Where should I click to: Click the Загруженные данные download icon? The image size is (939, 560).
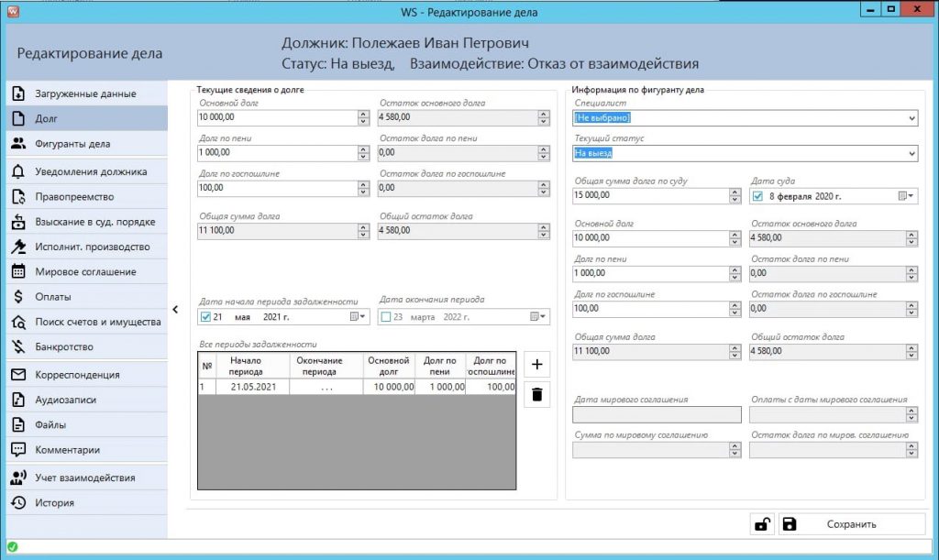[18, 93]
